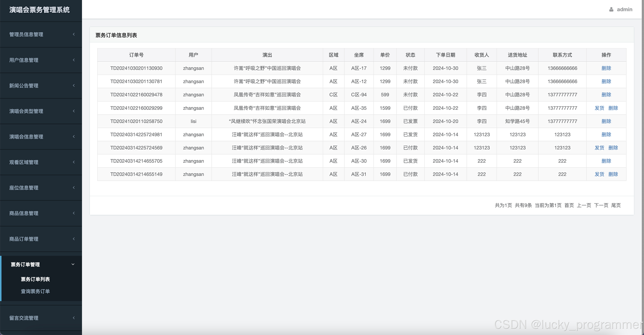Collapse the 票务订单管理 menu chevron

tap(73, 264)
